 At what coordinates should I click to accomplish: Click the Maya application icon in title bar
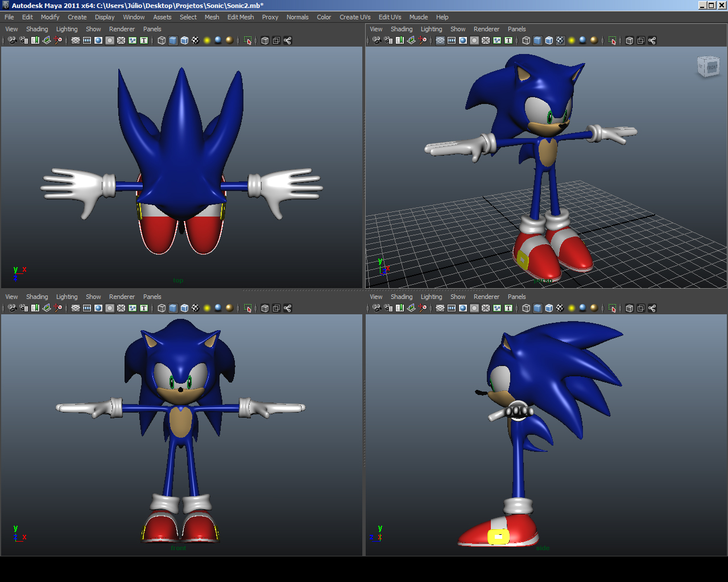pos(6,5)
